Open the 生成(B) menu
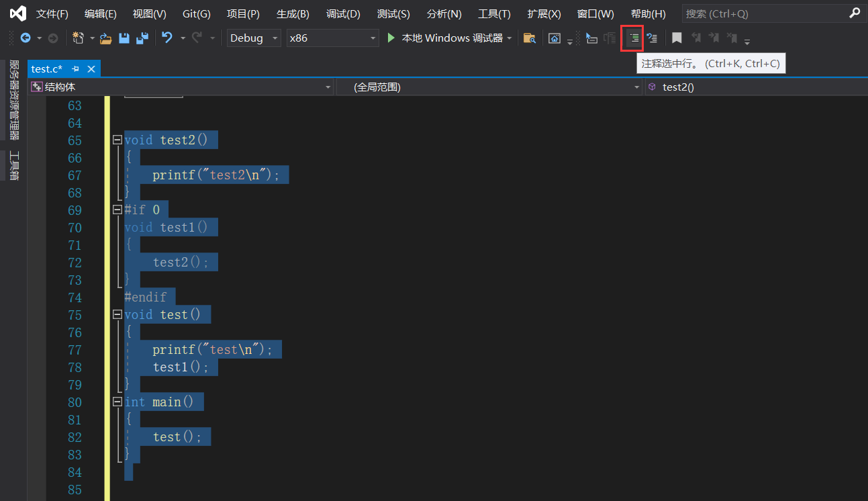Viewport: 868px width, 501px height. coord(293,13)
